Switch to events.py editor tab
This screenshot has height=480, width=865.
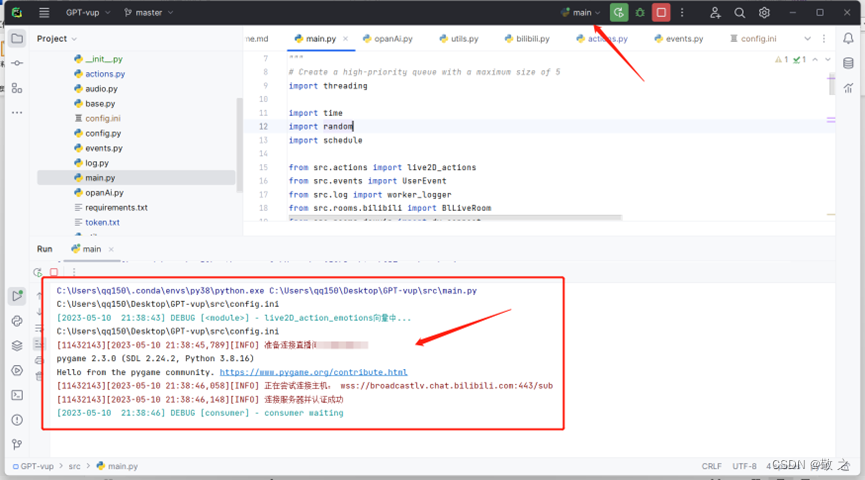coord(679,39)
